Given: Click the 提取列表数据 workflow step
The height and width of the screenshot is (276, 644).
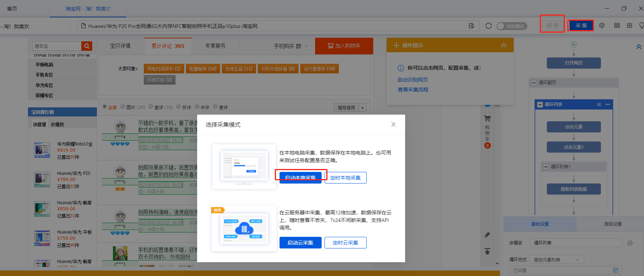Looking at the screenshot, I should coord(574,189).
